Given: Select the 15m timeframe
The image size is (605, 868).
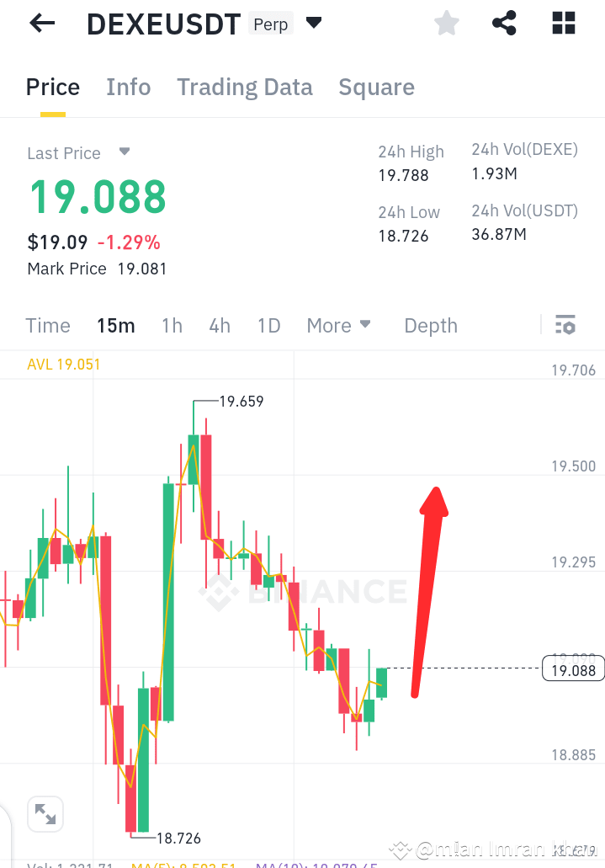Looking at the screenshot, I should pyautogui.click(x=116, y=325).
